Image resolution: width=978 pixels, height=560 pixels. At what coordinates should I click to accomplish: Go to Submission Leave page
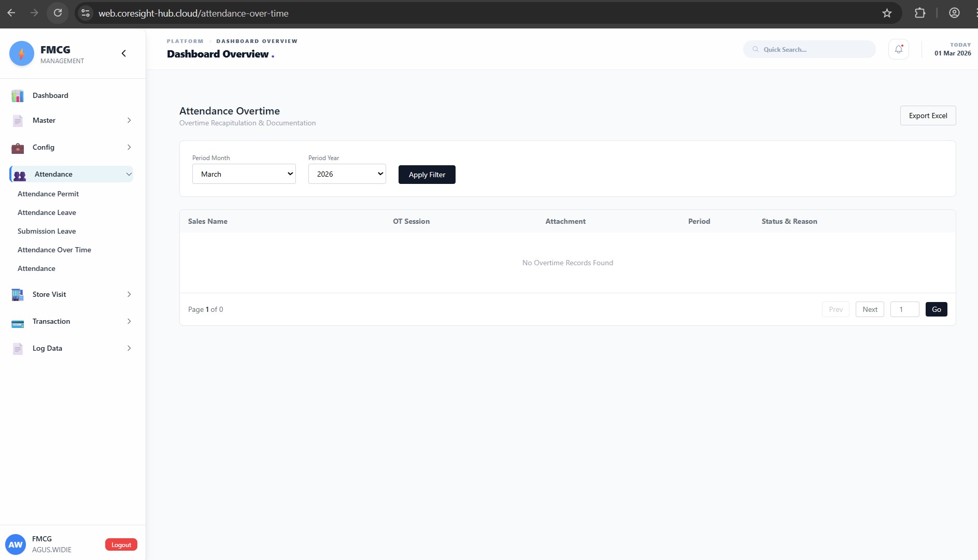coord(47,231)
